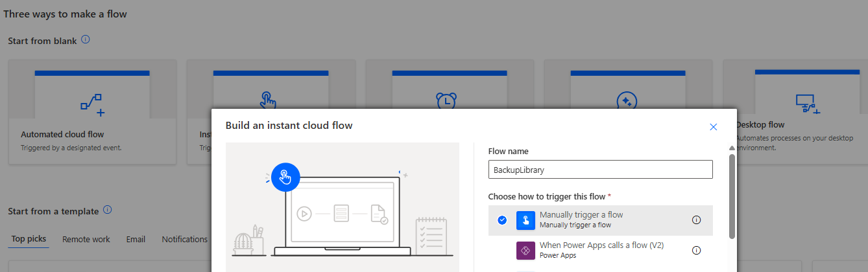
Task: Select the Desktop flow icon
Action: (804, 102)
